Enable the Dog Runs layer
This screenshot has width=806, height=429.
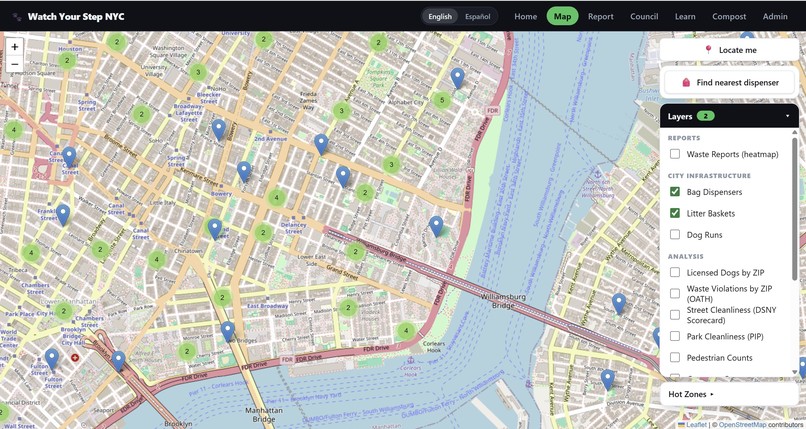[675, 235]
